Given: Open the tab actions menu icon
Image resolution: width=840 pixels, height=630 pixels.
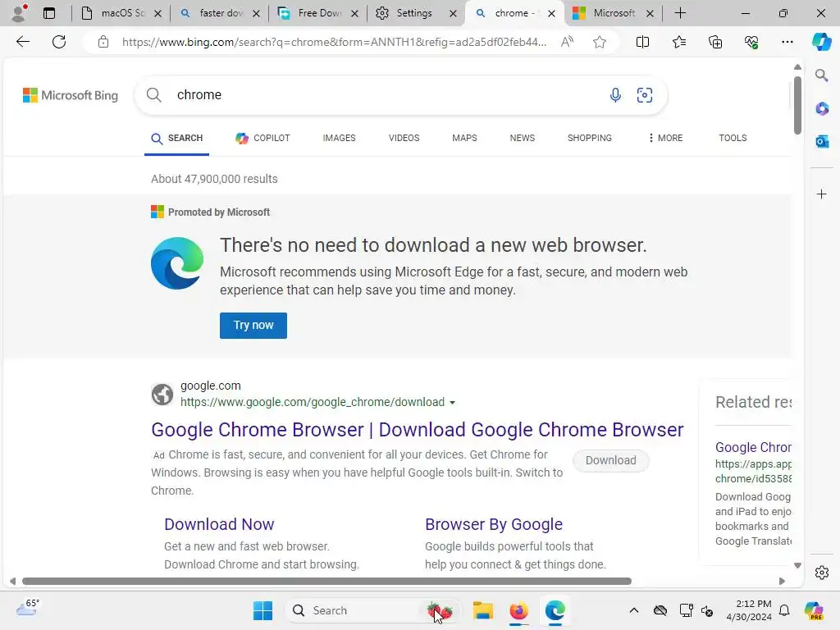Looking at the screenshot, I should tap(49, 13).
